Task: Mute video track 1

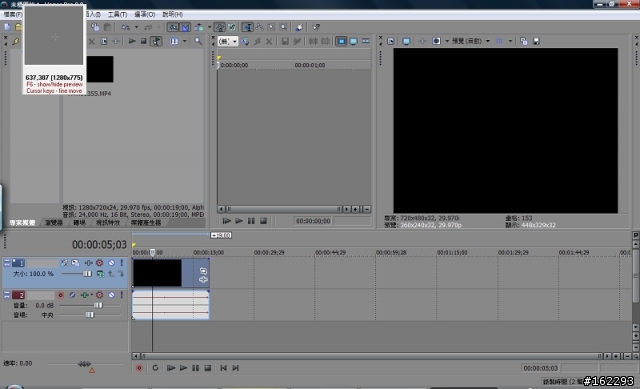Action: tap(111, 263)
